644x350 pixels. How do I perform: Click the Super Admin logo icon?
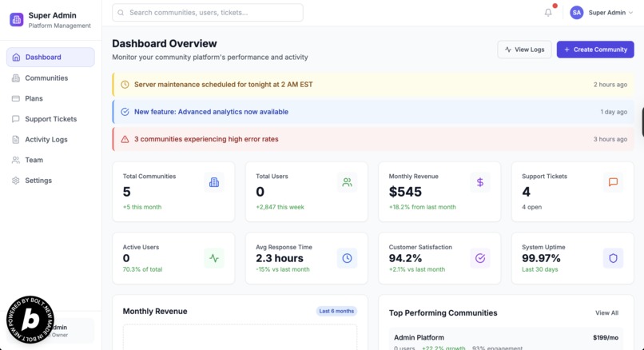tap(17, 19)
